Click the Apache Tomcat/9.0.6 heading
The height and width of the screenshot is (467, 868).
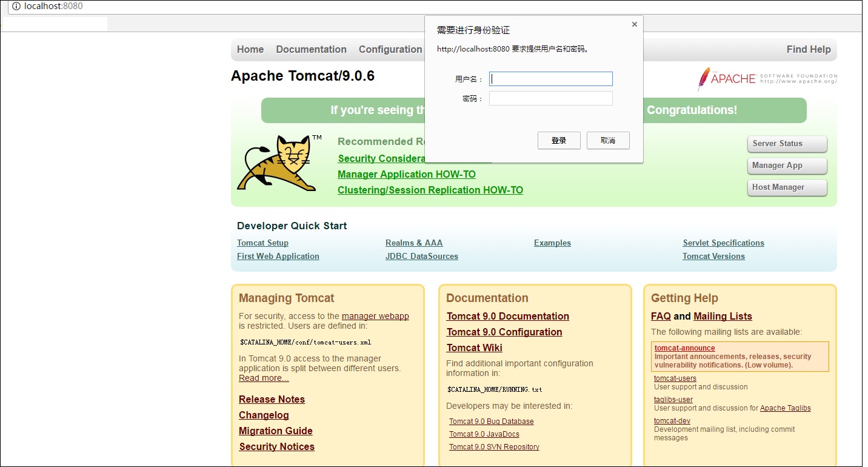pyautogui.click(x=302, y=76)
